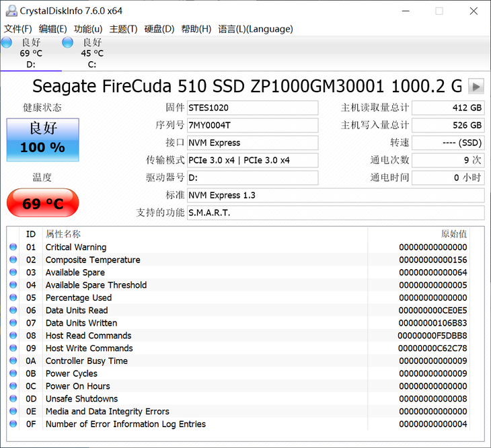Click raw value 0000000000064
This screenshot has height=448, width=491.
coord(433,272)
